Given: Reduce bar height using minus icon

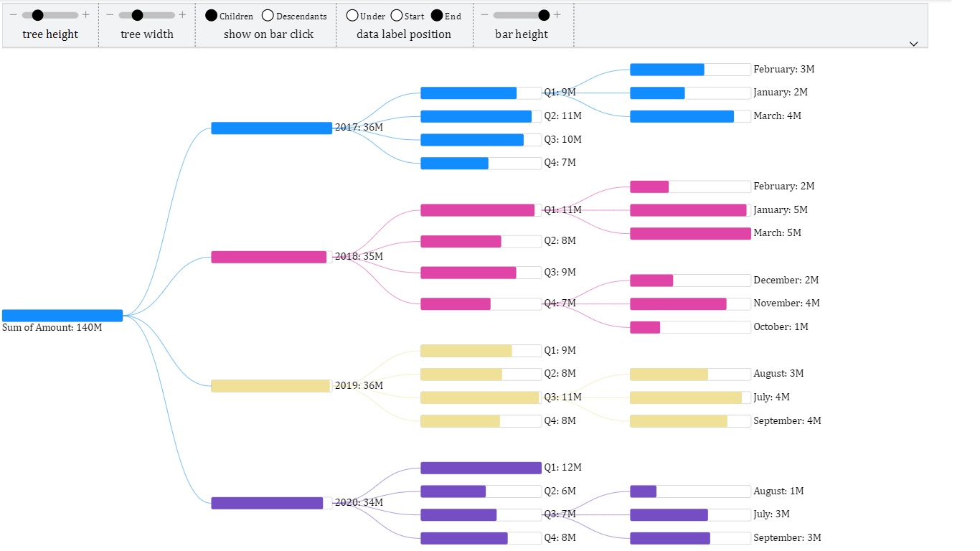Looking at the screenshot, I should pos(484,15).
